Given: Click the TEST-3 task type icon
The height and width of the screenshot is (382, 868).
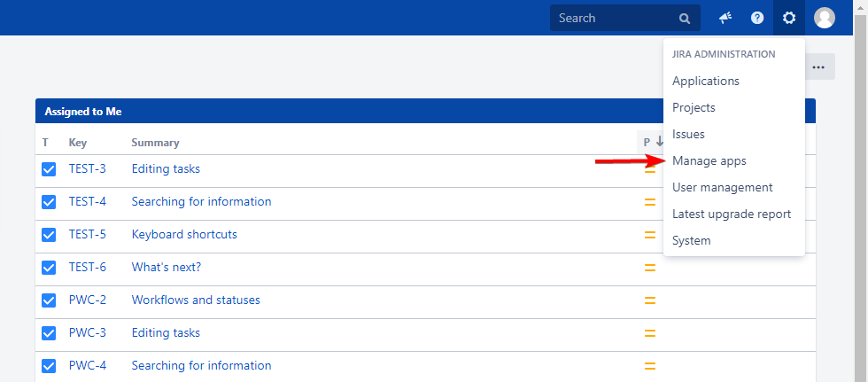Looking at the screenshot, I should pyautogui.click(x=49, y=169).
